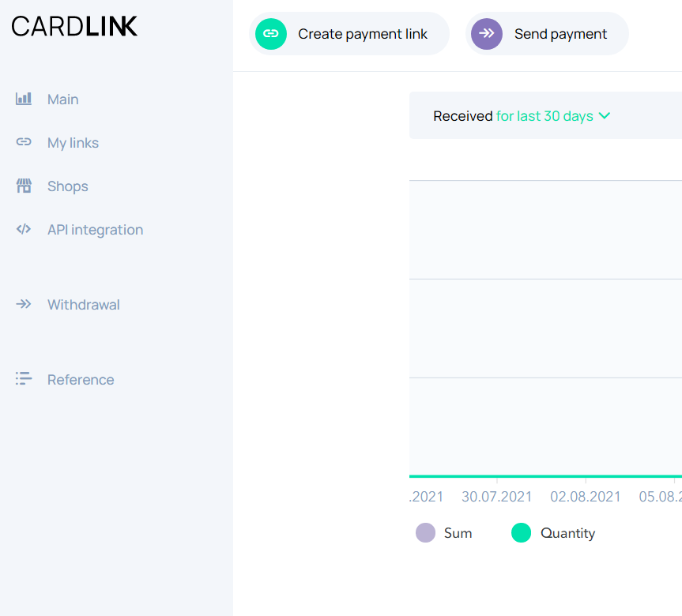
Task: Expand the green chevron next to 30 days
Action: (605, 116)
